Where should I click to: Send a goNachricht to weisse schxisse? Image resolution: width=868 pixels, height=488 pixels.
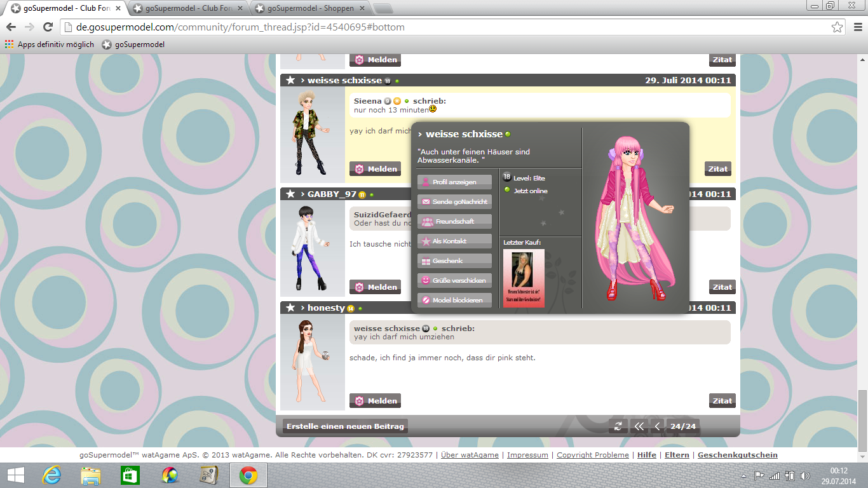pyautogui.click(x=454, y=202)
